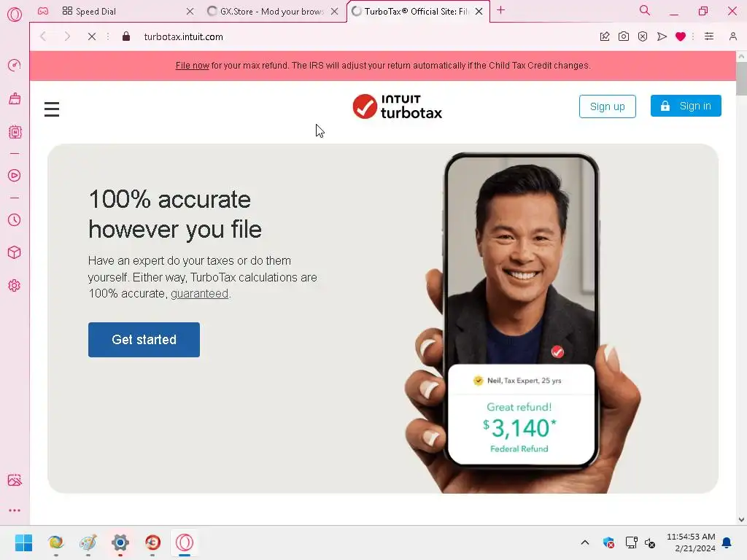Screen dimensions: 747x560
Task: Open History clock icon in sidebar
Action: point(15,219)
